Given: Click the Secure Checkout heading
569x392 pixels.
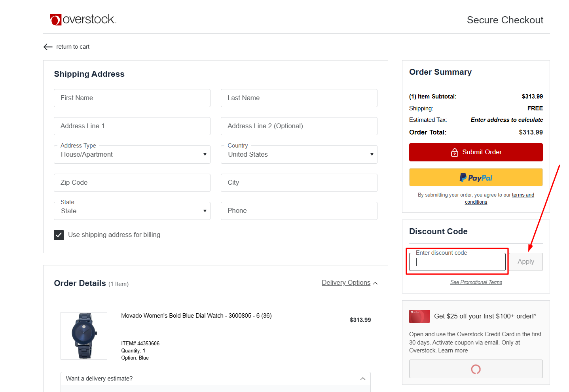Looking at the screenshot, I should click(505, 20).
